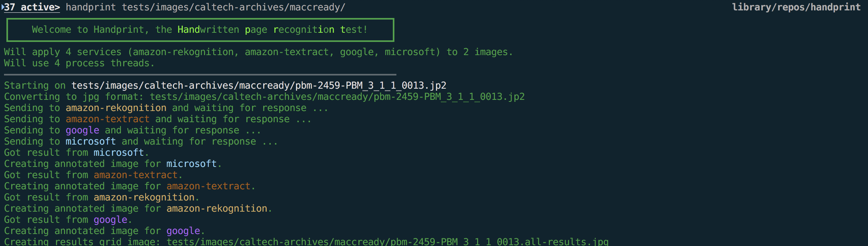
Task: Click the Welcome to Handprint banner box
Action: click(x=200, y=30)
